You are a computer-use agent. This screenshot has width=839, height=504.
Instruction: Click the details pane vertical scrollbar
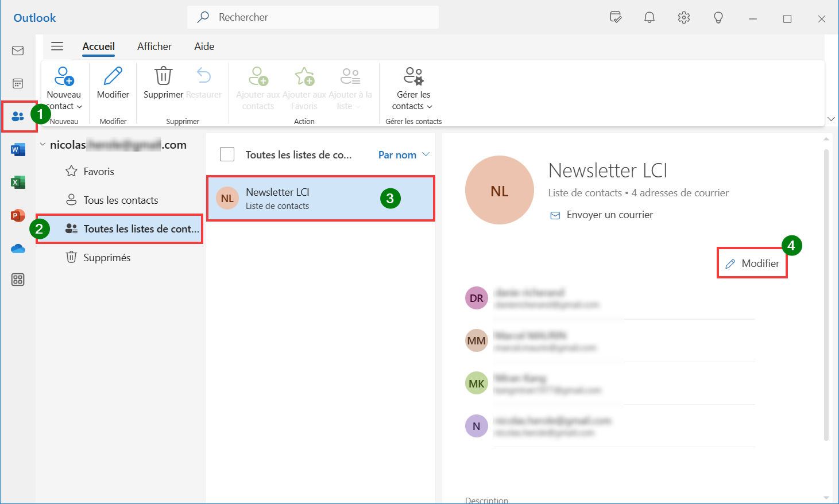point(826,295)
